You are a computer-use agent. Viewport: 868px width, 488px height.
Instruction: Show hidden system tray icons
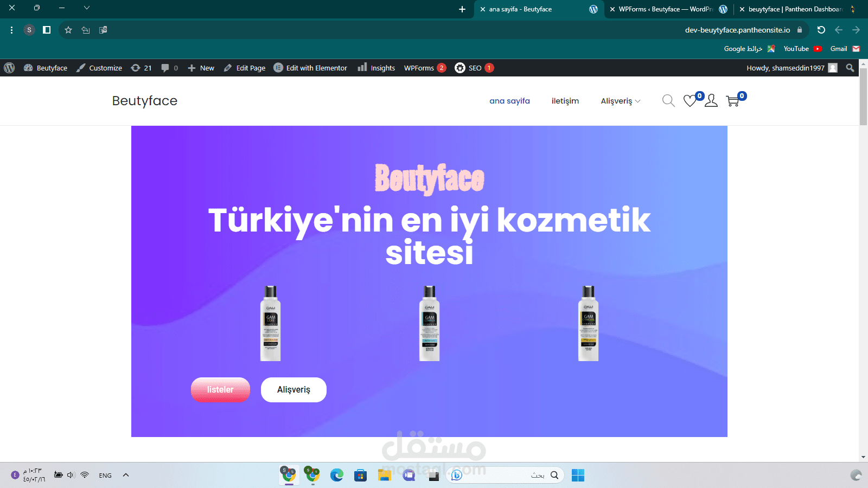(x=126, y=476)
